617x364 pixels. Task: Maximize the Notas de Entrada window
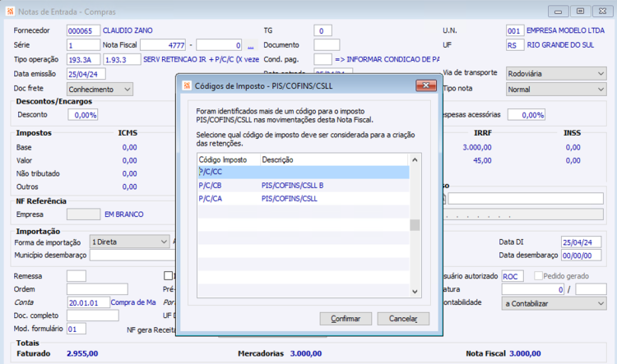coord(580,12)
